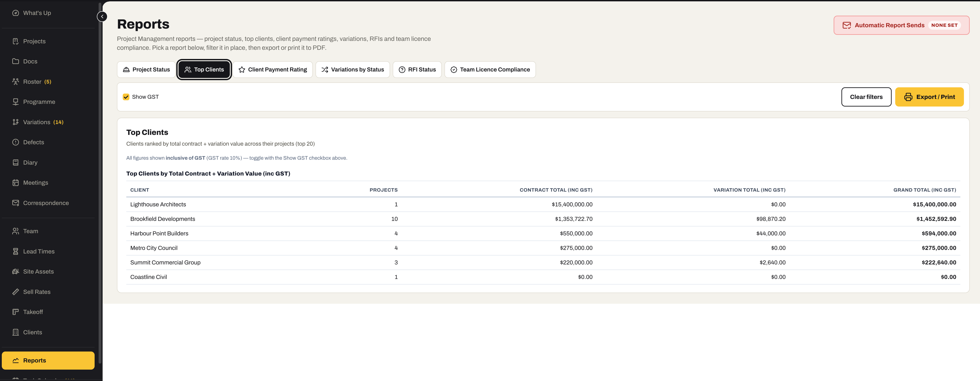The height and width of the screenshot is (381, 980).
Task: Click Summit Commercial Group client name
Action: pos(165,263)
